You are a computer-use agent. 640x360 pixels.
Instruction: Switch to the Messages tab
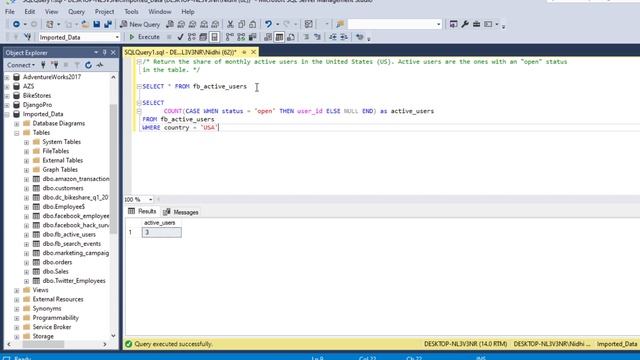(180, 212)
